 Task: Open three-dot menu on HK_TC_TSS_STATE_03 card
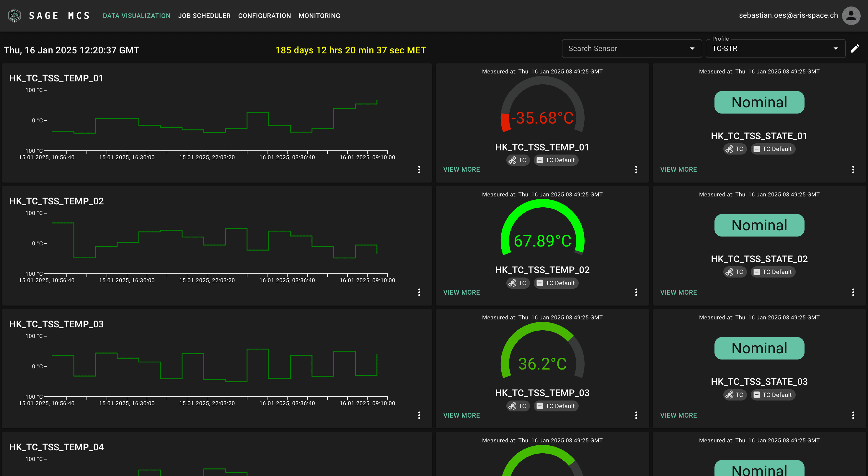point(853,415)
